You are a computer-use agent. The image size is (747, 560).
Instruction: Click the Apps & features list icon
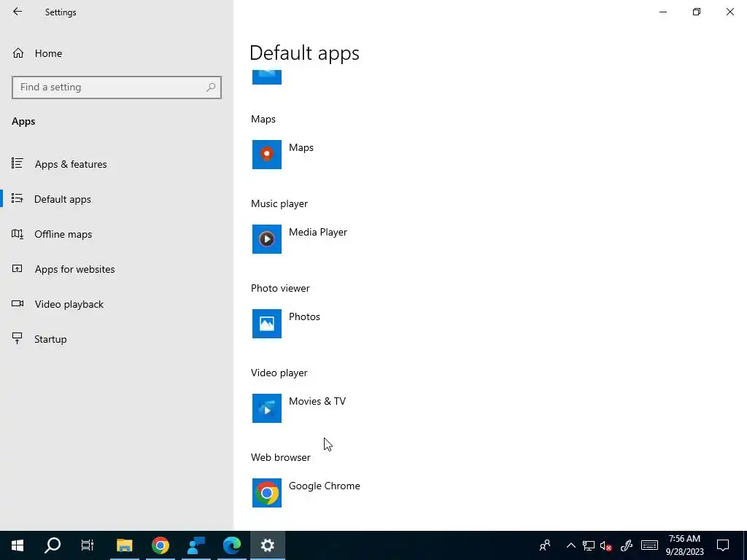pos(18,164)
